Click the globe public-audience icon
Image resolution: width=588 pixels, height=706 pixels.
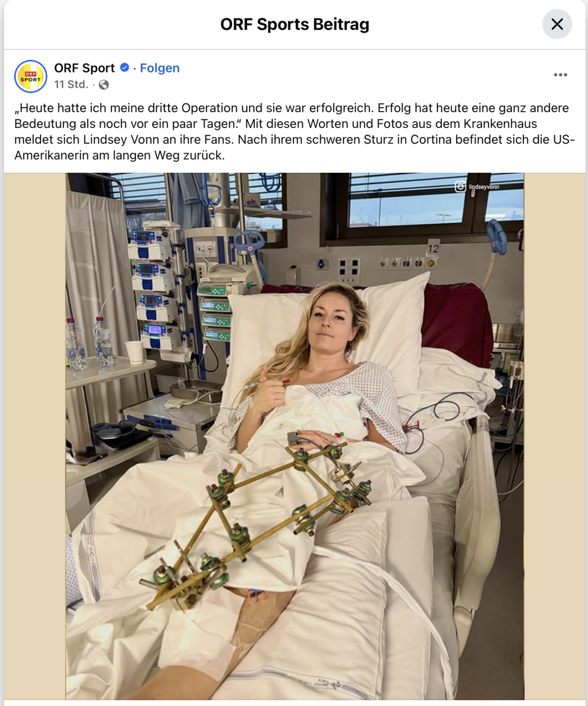click(x=104, y=85)
